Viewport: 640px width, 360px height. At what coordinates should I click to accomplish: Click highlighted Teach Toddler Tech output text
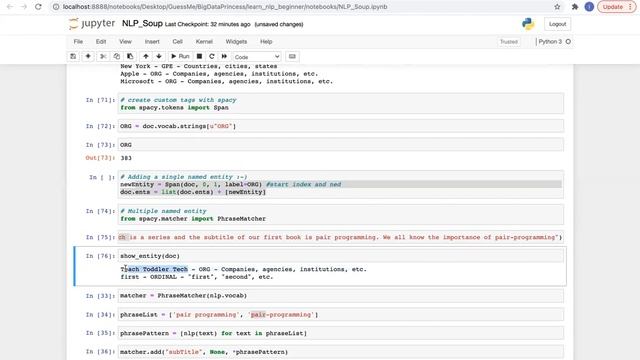point(154,269)
